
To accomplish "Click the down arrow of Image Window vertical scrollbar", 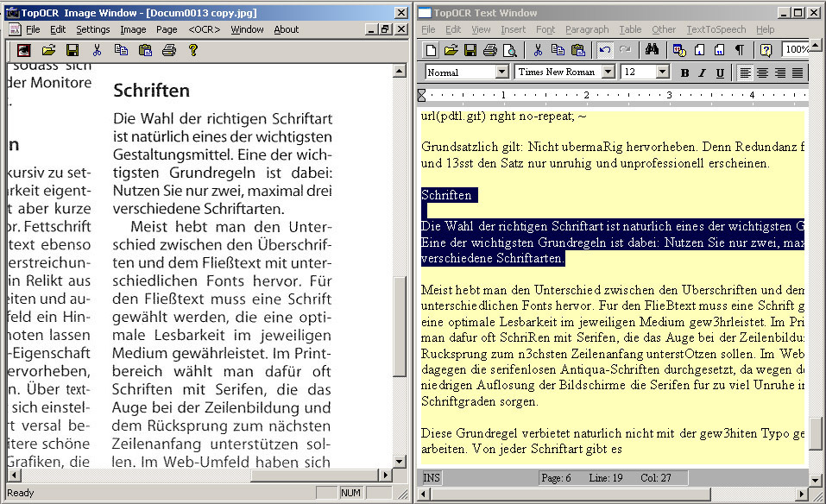I will tap(400, 462).
